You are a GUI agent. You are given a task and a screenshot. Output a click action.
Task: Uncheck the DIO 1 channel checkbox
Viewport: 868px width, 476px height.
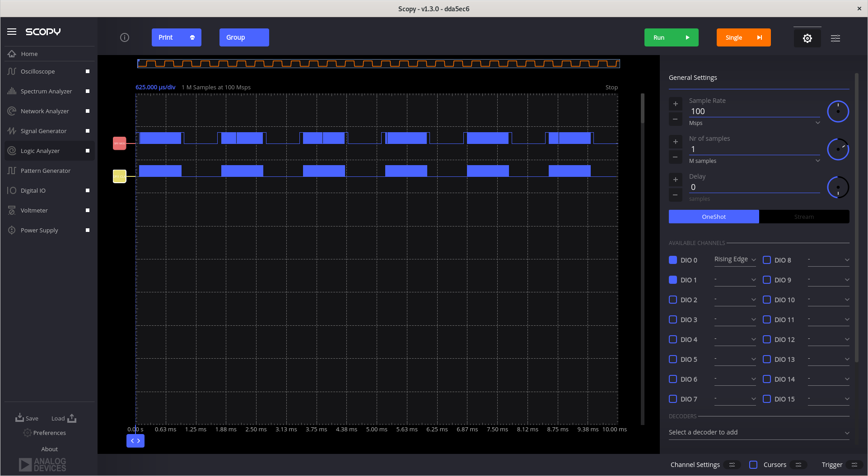(673, 280)
